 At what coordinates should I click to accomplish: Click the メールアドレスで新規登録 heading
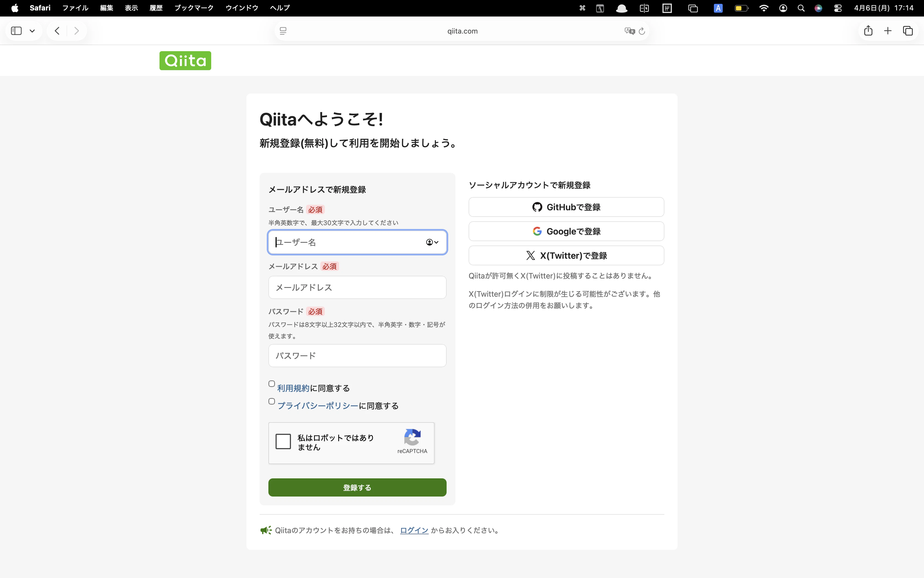pos(317,190)
